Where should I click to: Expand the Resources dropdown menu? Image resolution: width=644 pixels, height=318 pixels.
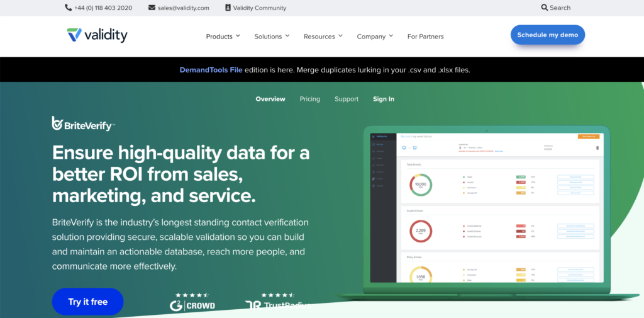click(323, 37)
